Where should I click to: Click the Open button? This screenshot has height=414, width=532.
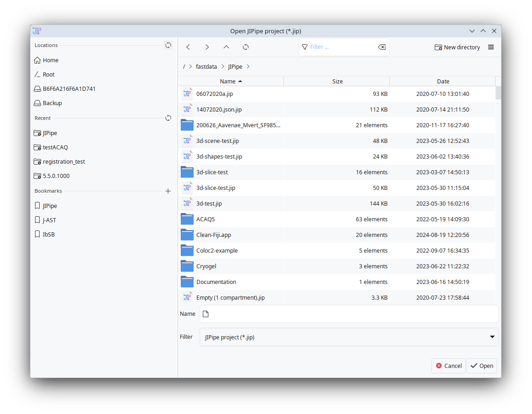tap(481, 366)
